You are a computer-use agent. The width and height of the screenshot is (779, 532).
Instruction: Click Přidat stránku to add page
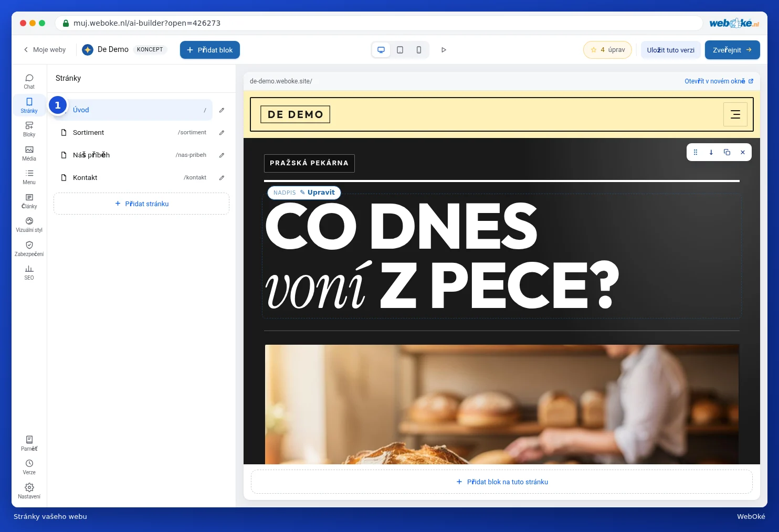tap(142, 204)
